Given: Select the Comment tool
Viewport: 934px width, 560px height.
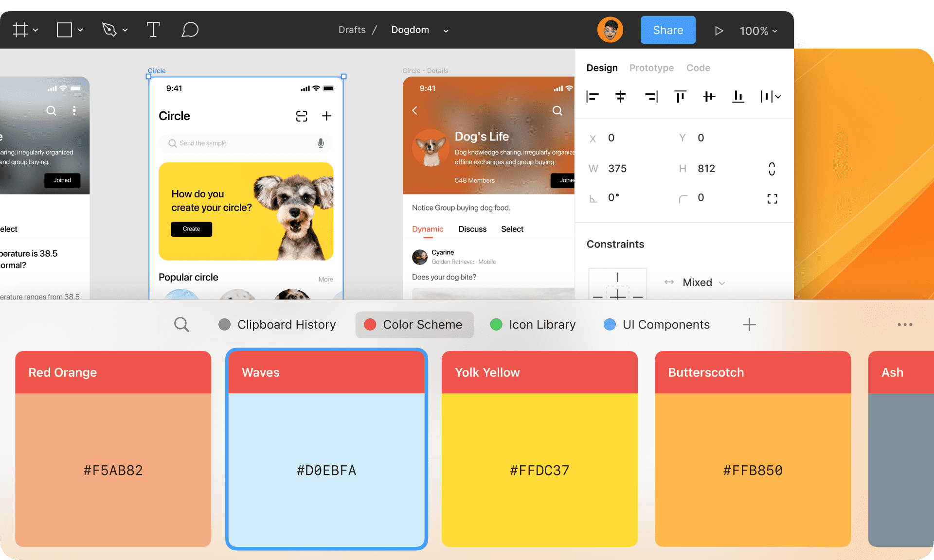Looking at the screenshot, I should 190,30.
